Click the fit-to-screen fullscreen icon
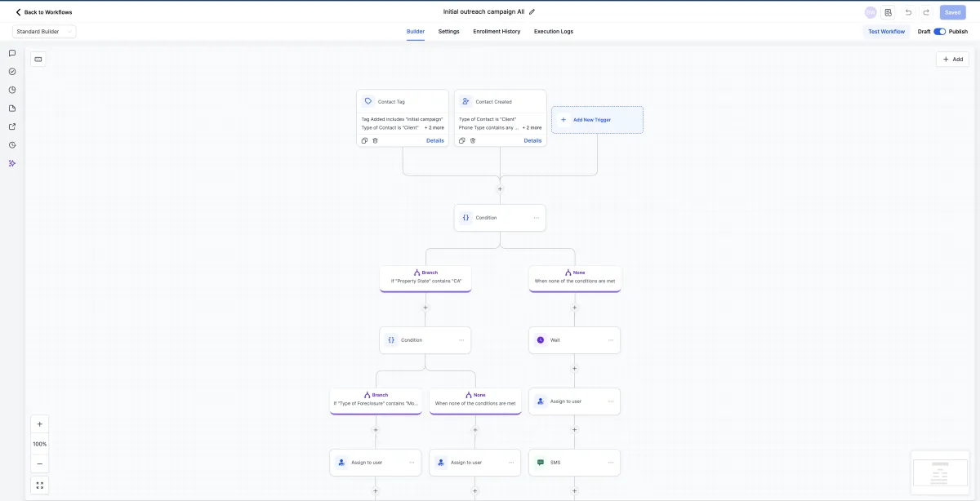This screenshot has height=501, width=980. coord(39,485)
